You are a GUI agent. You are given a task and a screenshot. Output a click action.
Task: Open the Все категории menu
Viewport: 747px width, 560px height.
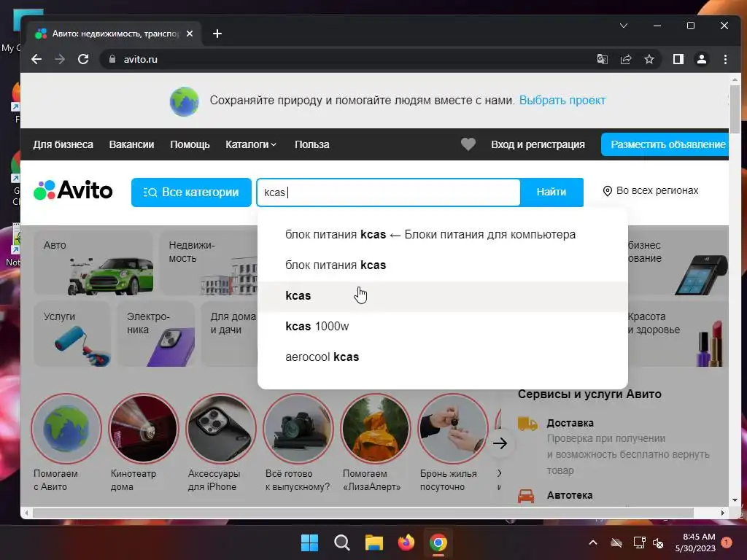pos(191,192)
